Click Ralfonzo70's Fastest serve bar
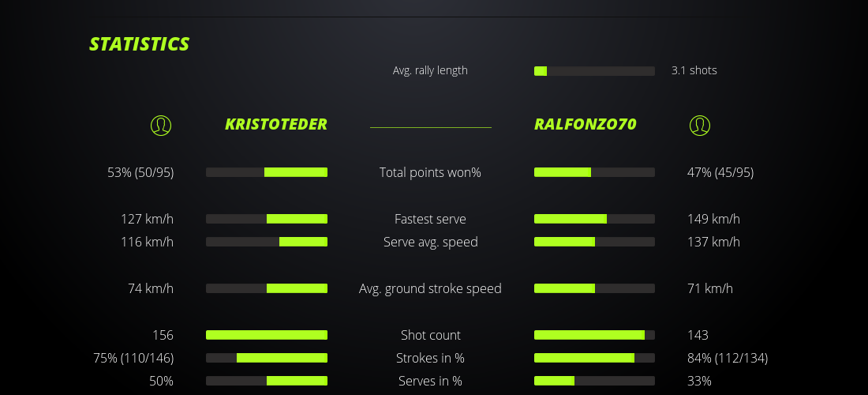The image size is (868, 395). pos(594,219)
